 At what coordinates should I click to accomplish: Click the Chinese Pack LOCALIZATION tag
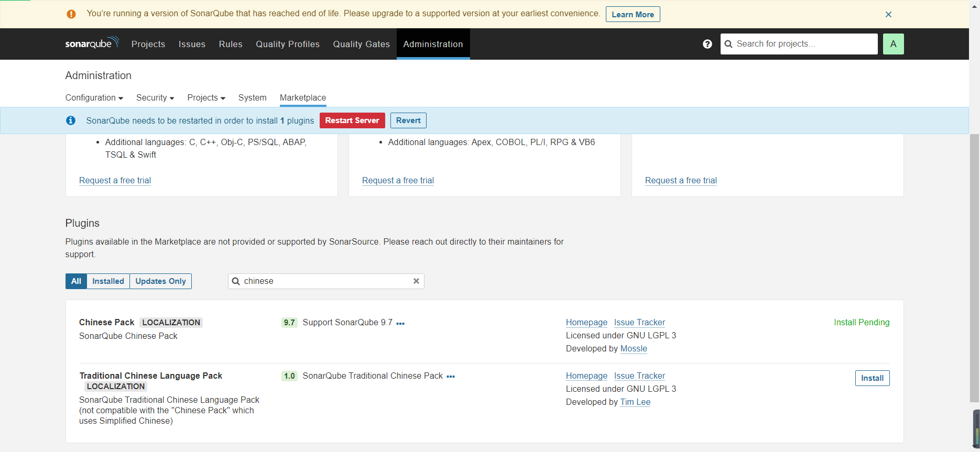[171, 323]
